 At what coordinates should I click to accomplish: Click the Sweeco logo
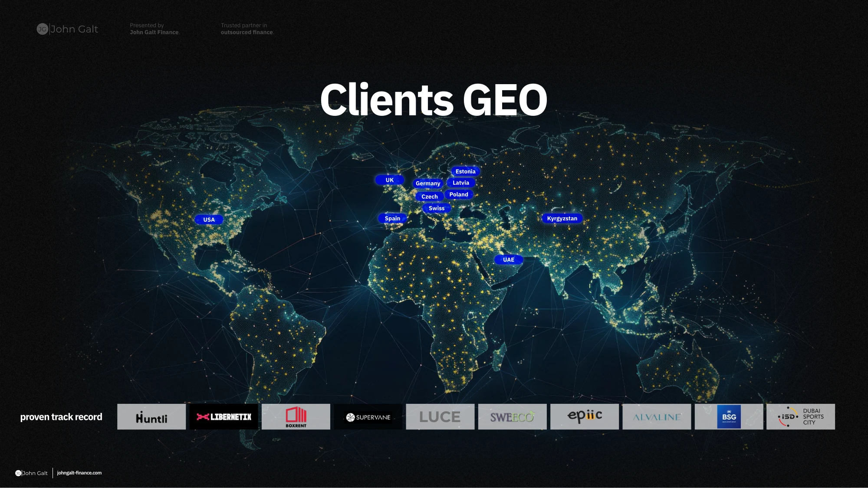513,417
